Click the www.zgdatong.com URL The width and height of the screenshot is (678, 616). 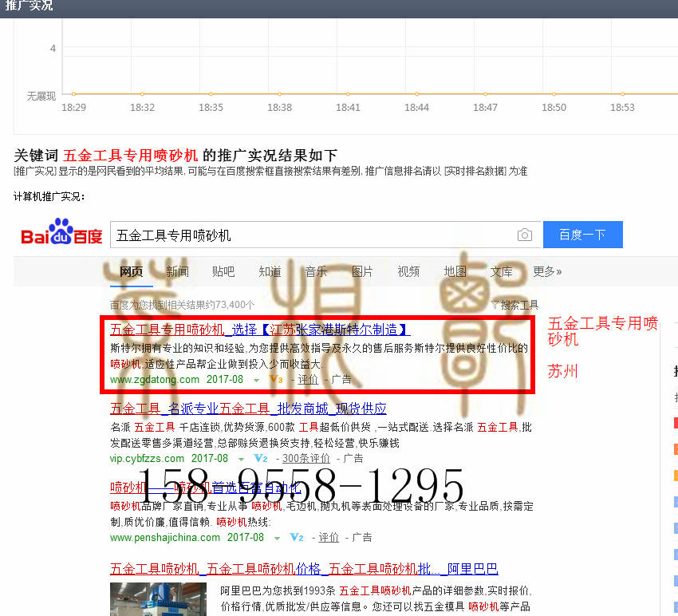click(155, 380)
